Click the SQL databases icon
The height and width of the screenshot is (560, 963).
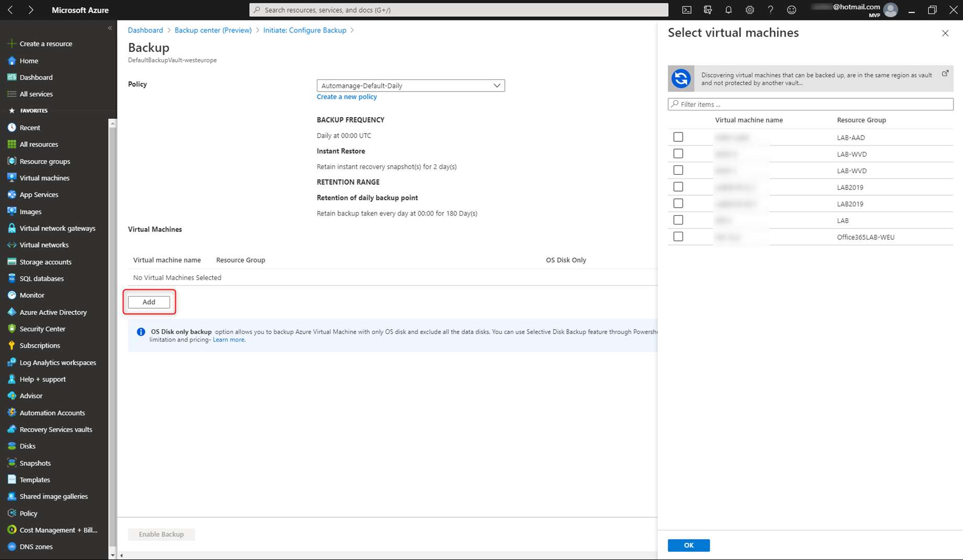(x=12, y=278)
